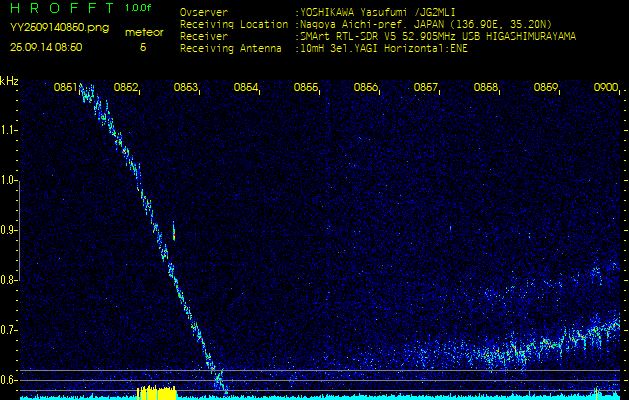Click the 0900 time marker
The width and height of the screenshot is (629, 400).
[605, 88]
